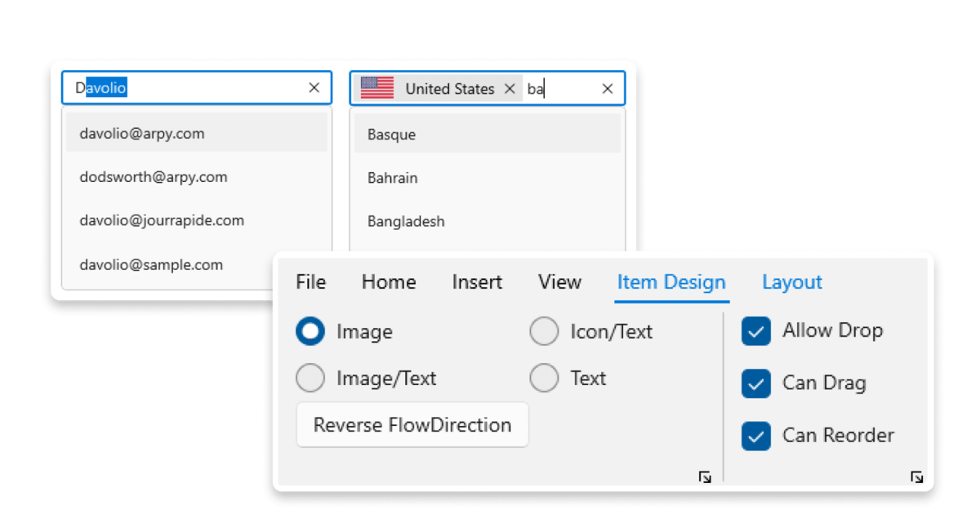Clear the country search text
Screen dimensions: 980x514
point(607,88)
